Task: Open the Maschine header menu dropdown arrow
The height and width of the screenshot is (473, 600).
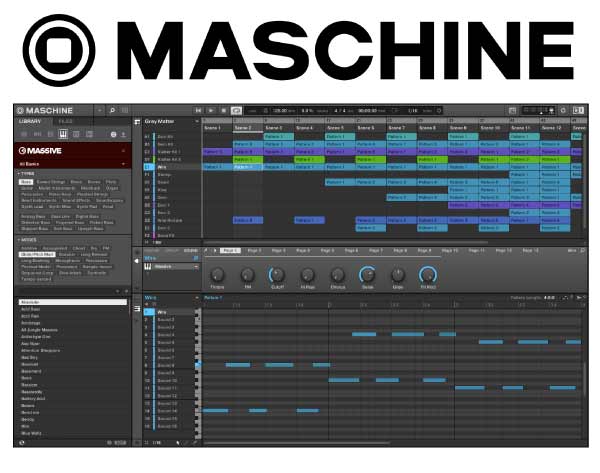Action: coord(99,111)
